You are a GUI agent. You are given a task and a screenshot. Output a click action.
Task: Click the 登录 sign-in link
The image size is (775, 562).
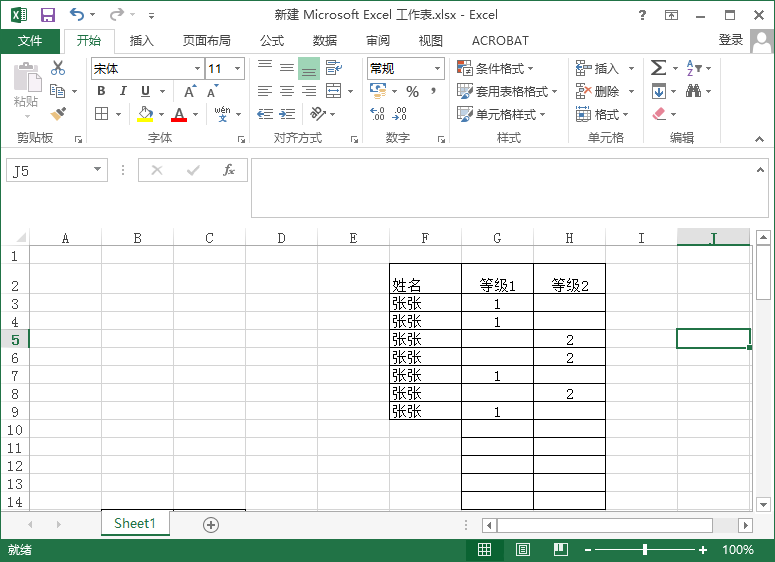coord(731,40)
